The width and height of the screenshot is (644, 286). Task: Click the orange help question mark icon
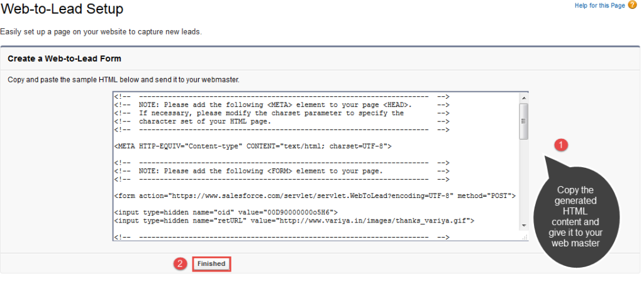coord(632,6)
